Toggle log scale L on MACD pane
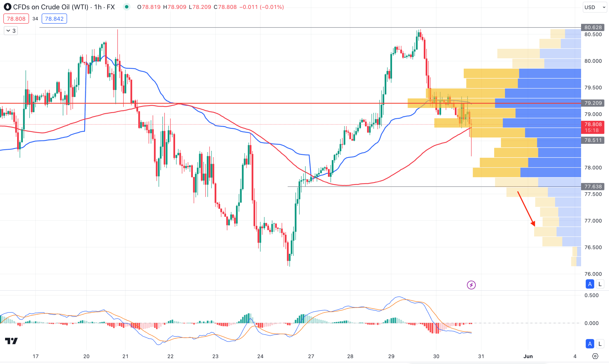Screen dimensions: 609x364 600,343
